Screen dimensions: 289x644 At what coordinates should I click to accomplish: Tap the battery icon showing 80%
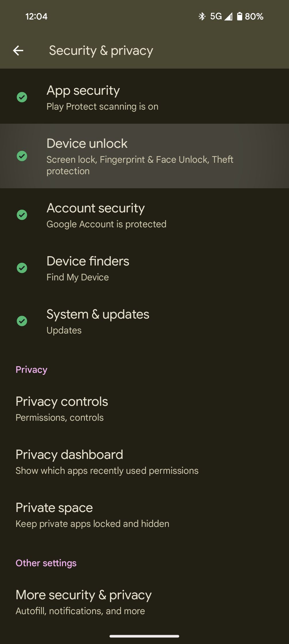click(240, 16)
